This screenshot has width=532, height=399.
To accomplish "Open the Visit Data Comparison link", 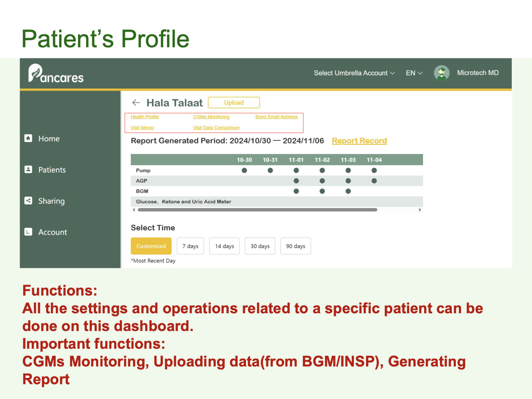I will [216, 128].
